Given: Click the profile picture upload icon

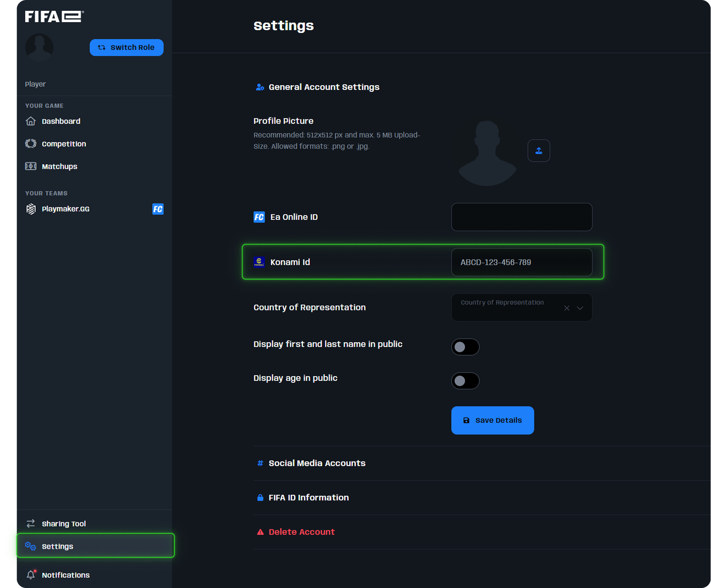Looking at the screenshot, I should 539,151.
